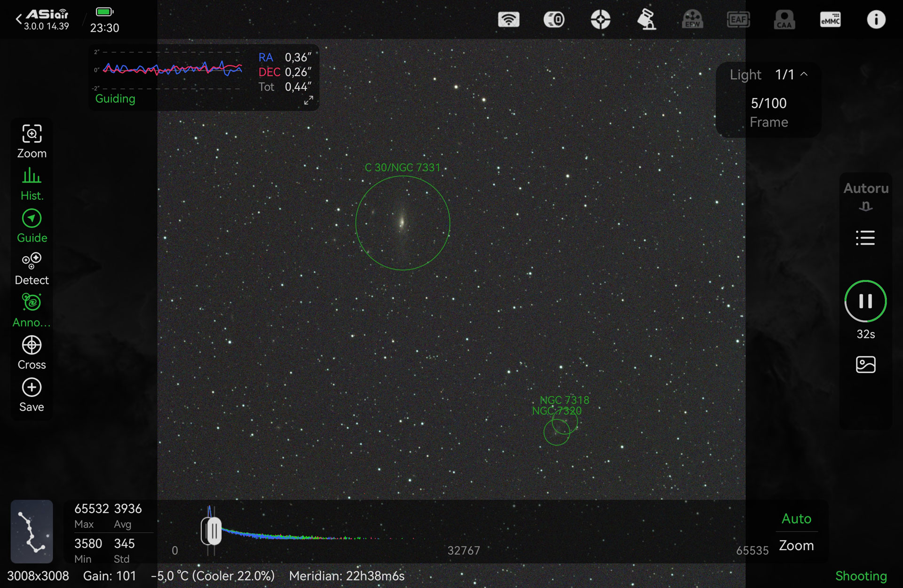The image size is (903, 588).
Task: Click the Gain: 101 status text
Action: (x=110, y=576)
